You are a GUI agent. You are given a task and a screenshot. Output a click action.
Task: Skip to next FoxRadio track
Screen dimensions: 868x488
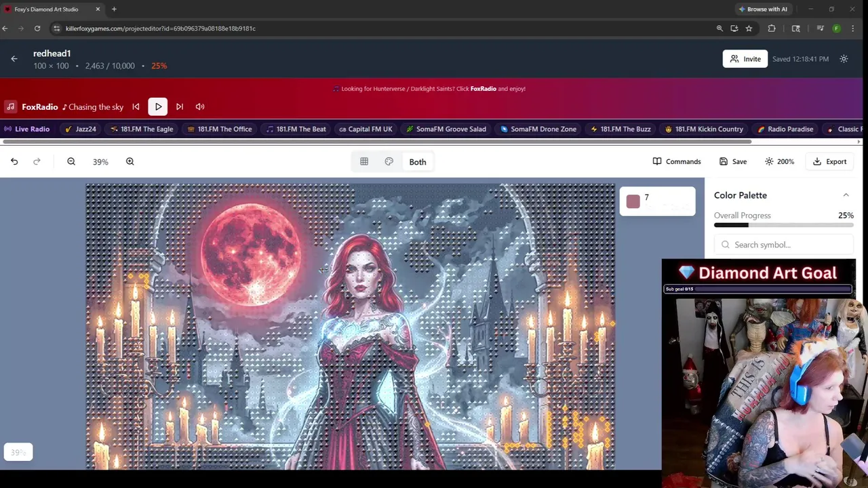pyautogui.click(x=180, y=106)
